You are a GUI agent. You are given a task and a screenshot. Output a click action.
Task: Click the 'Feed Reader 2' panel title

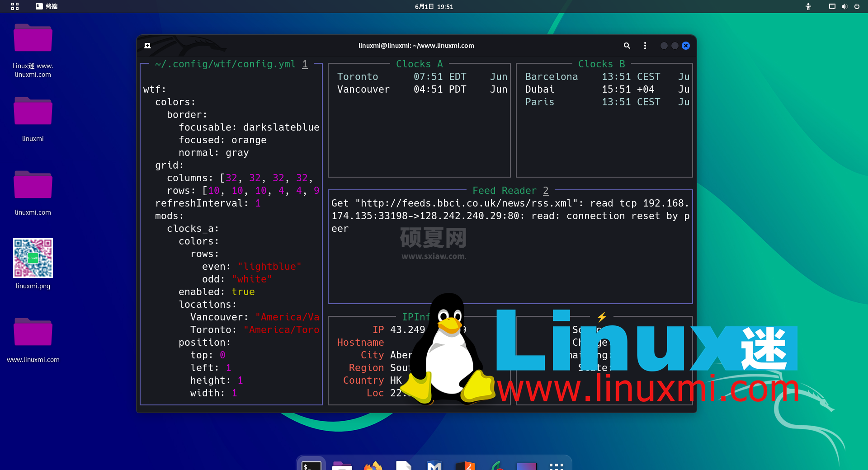[510, 191]
